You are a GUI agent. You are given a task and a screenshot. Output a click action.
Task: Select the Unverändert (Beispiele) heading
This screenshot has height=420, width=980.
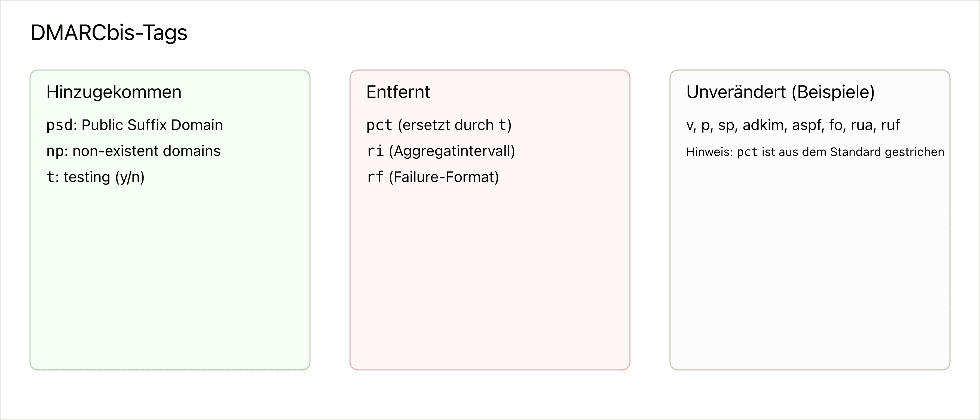tap(780, 92)
